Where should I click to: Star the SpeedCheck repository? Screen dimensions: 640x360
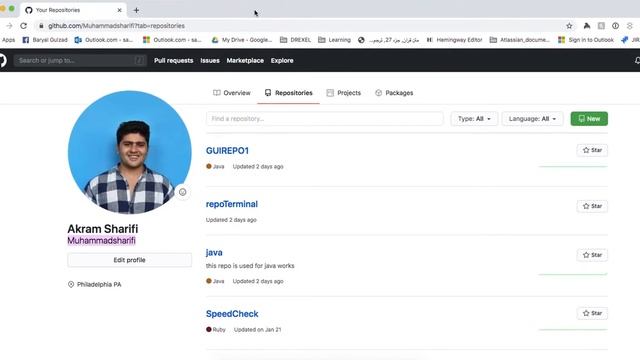(592, 313)
